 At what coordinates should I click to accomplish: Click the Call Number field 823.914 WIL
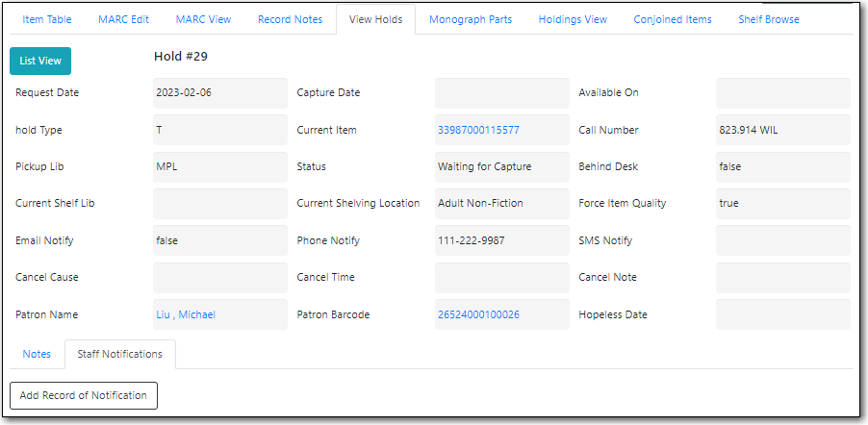(x=782, y=130)
